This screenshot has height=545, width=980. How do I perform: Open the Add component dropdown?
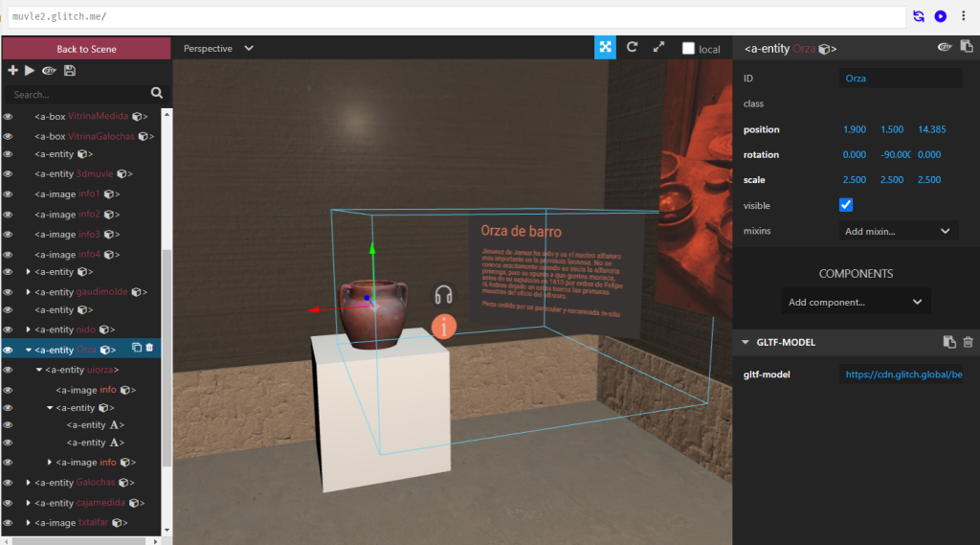[x=856, y=302]
